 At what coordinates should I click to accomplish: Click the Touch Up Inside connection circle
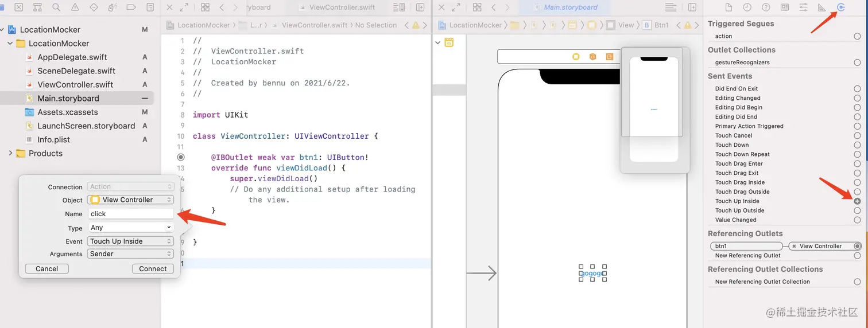click(x=857, y=201)
